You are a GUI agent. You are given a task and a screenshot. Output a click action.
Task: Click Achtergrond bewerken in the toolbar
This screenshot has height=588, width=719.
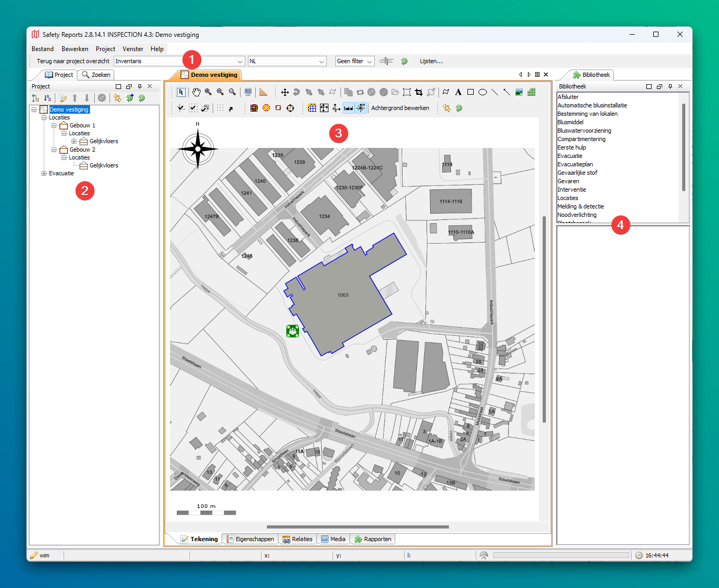[x=400, y=108]
